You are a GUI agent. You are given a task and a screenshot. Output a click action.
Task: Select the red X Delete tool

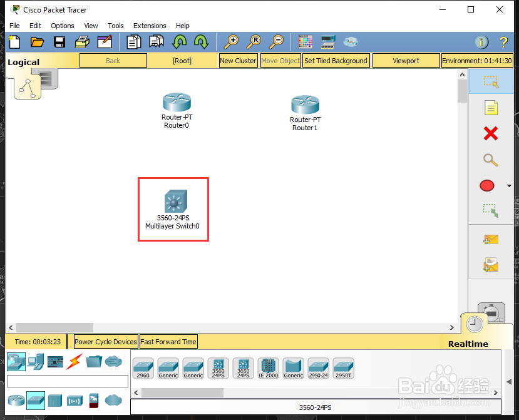click(491, 133)
